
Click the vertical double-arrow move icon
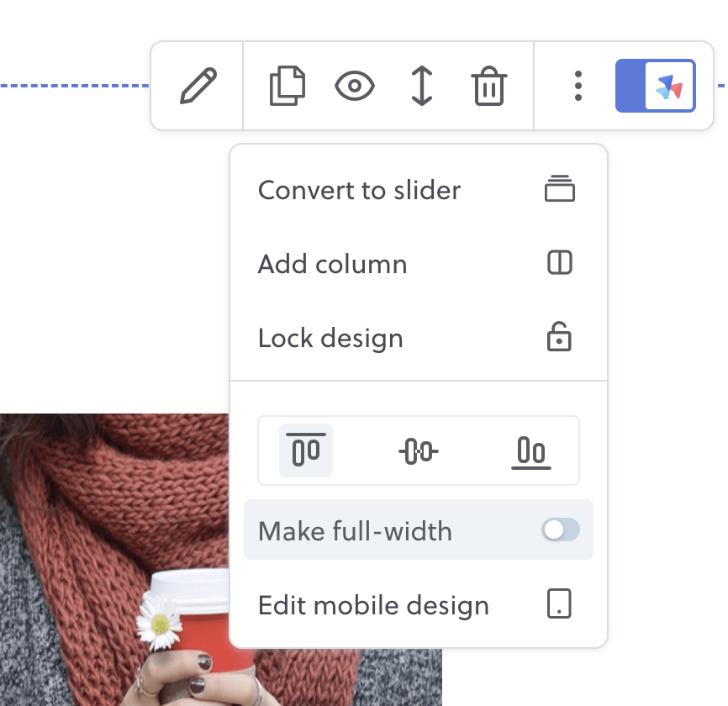[421, 87]
